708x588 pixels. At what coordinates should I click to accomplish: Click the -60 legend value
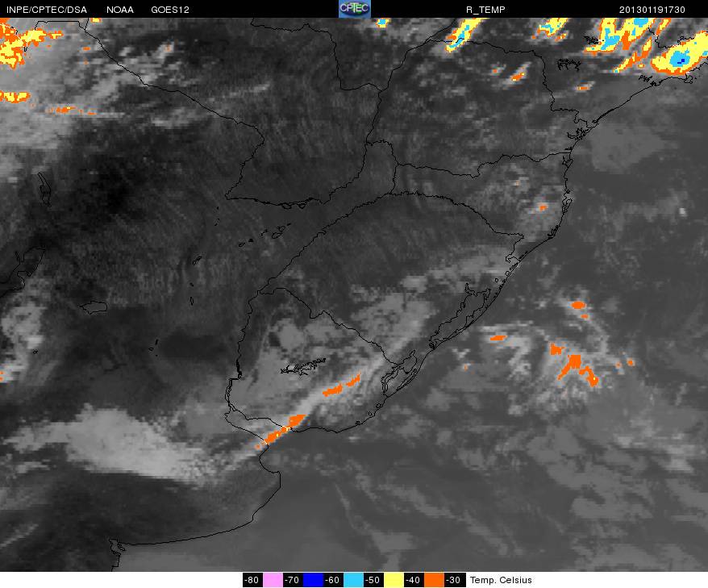[x=333, y=580]
